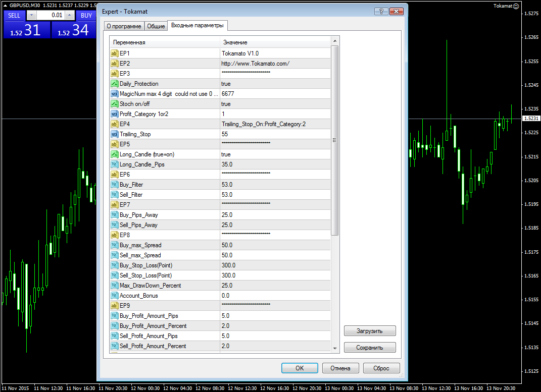Click the integer icon beside MagicNum row
This screenshot has height=392, width=541.
pyautogui.click(x=114, y=94)
